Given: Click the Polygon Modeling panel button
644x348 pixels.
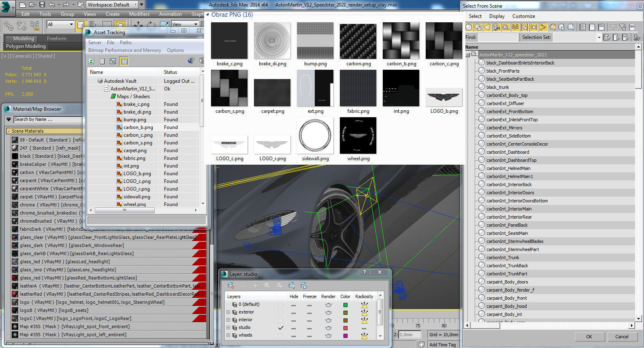Looking at the screenshot, I should pyautogui.click(x=26, y=46).
